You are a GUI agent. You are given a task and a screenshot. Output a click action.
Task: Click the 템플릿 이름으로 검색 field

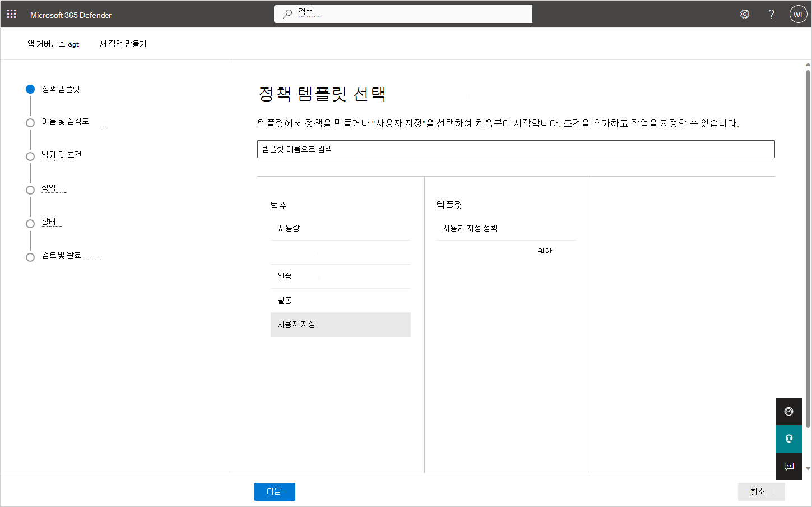coord(516,149)
